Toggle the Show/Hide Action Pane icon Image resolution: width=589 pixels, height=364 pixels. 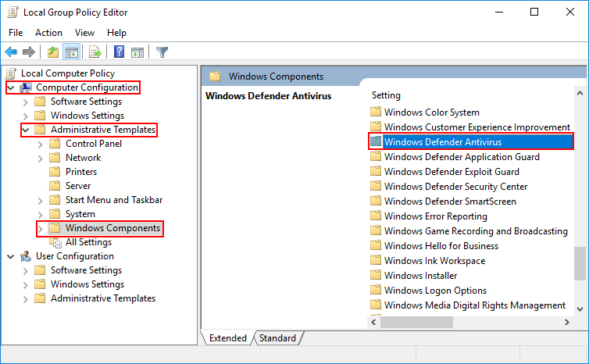pyautogui.click(x=137, y=52)
